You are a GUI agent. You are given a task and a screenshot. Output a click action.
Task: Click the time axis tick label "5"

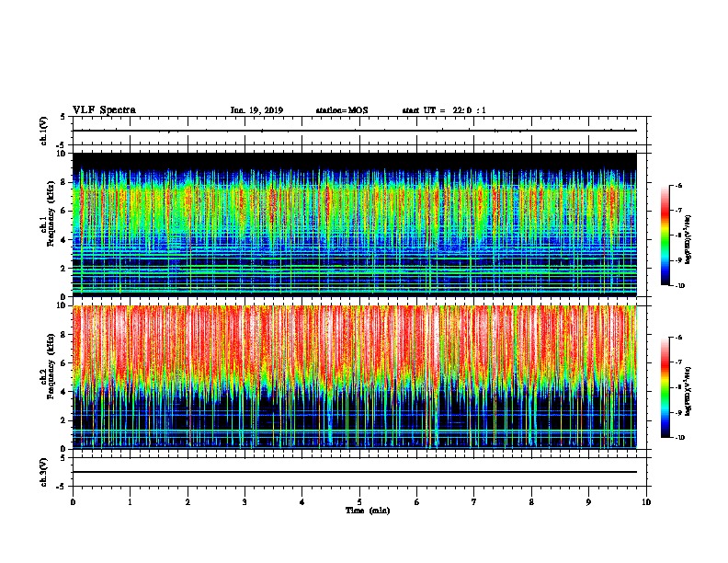pos(359,502)
